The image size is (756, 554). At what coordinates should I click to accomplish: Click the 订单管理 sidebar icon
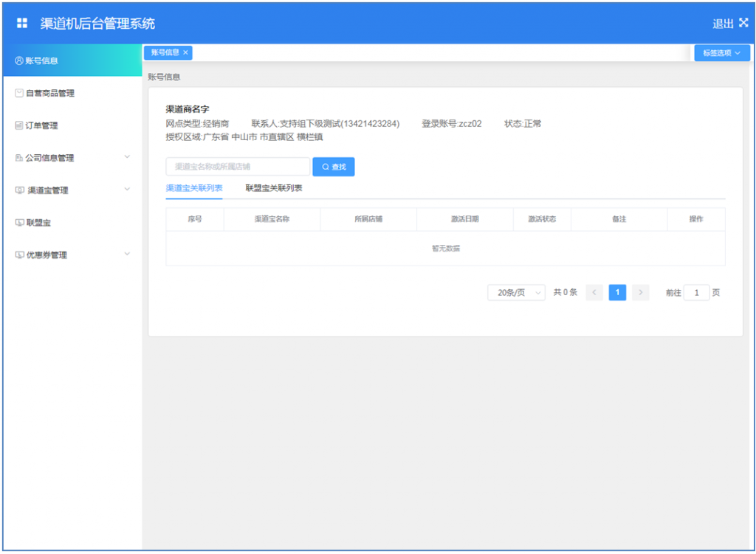[19, 125]
